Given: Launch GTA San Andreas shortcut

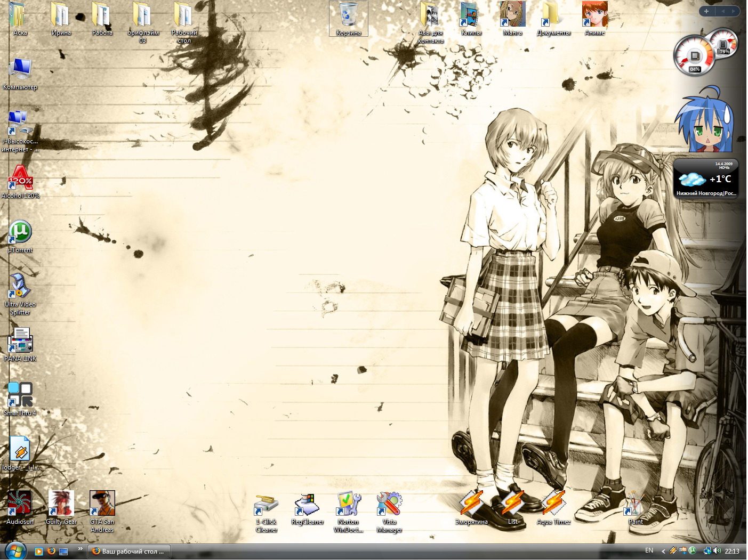Looking at the screenshot, I should [x=102, y=512].
